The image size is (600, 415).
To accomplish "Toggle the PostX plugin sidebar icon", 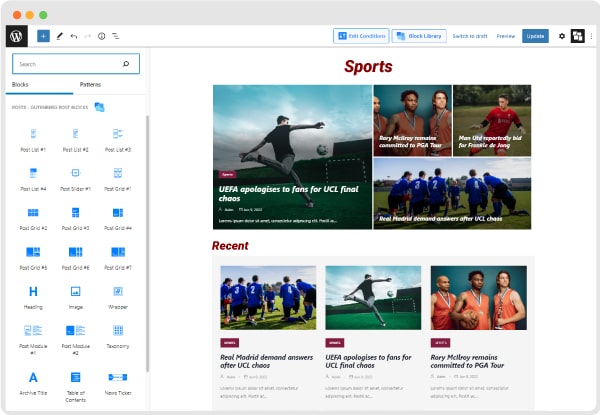I will tap(577, 36).
